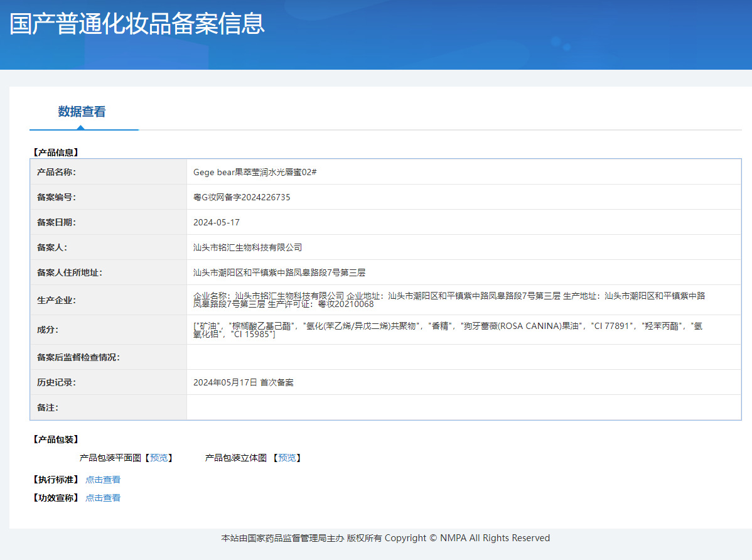Viewport: 752px width, 560px height.
Task: Click the filing date 2024-05-17 value
Action: click(x=217, y=222)
